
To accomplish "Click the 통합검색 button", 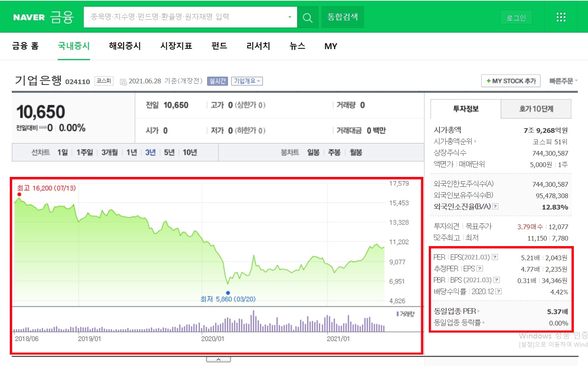I will coord(343,17).
